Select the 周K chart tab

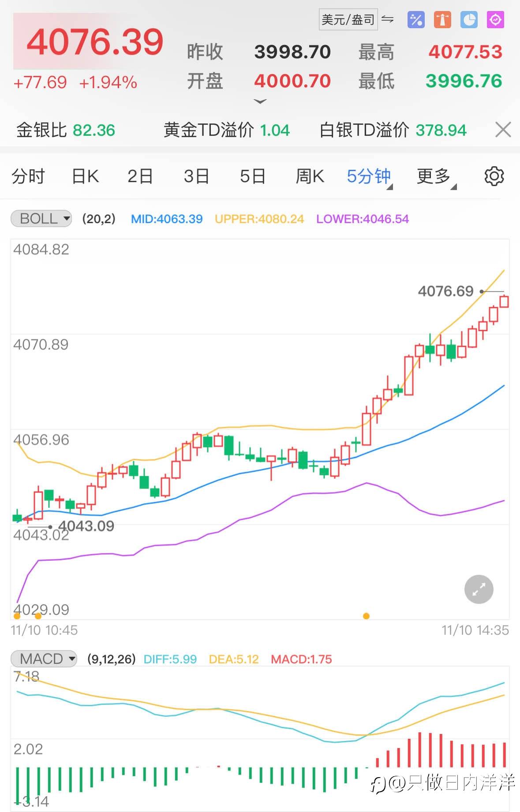coord(310,176)
